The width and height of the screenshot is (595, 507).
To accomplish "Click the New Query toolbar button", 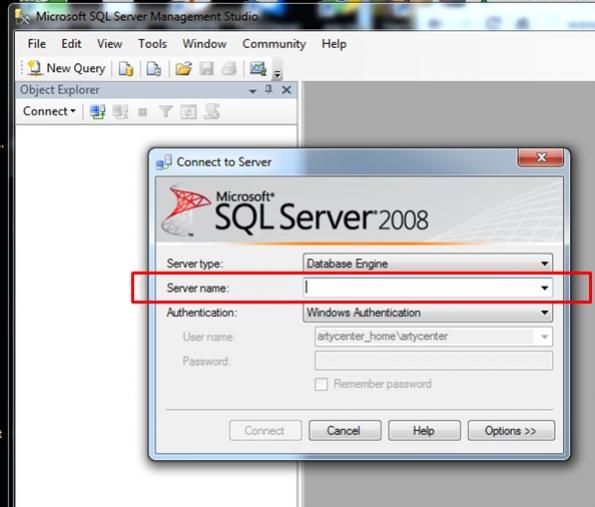I will (x=67, y=68).
